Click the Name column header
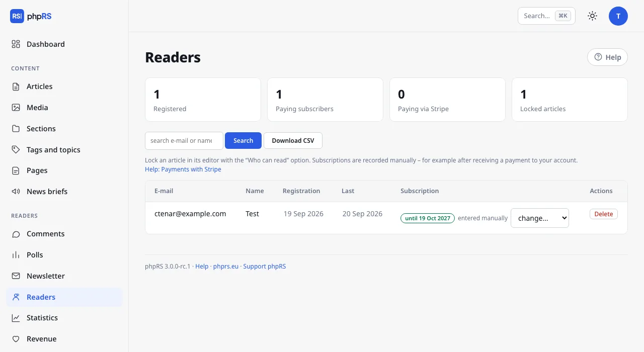Viewport: 644px width, 352px height. (x=255, y=191)
